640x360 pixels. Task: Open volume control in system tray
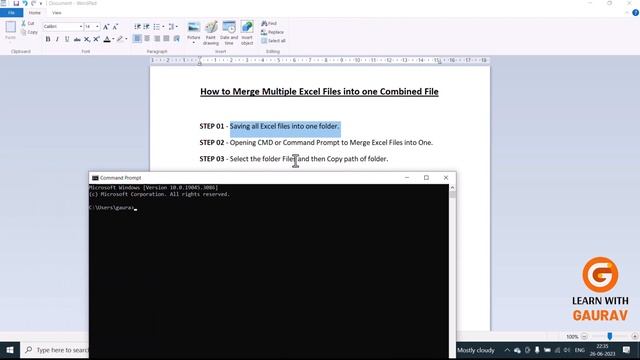click(567, 350)
